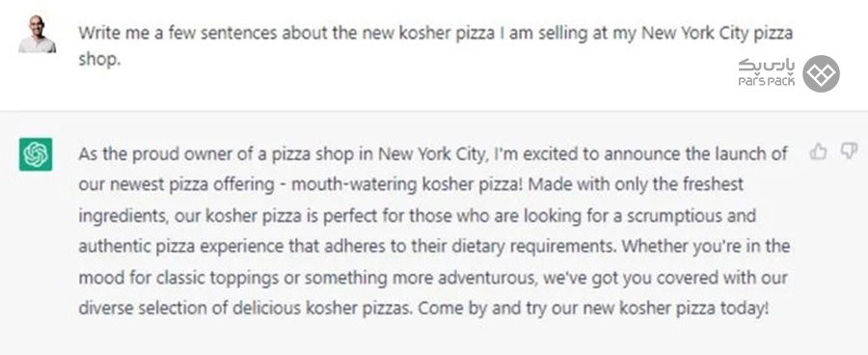The width and height of the screenshot is (868, 355).
Task: Click the user profile avatar photo
Action: point(37,34)
